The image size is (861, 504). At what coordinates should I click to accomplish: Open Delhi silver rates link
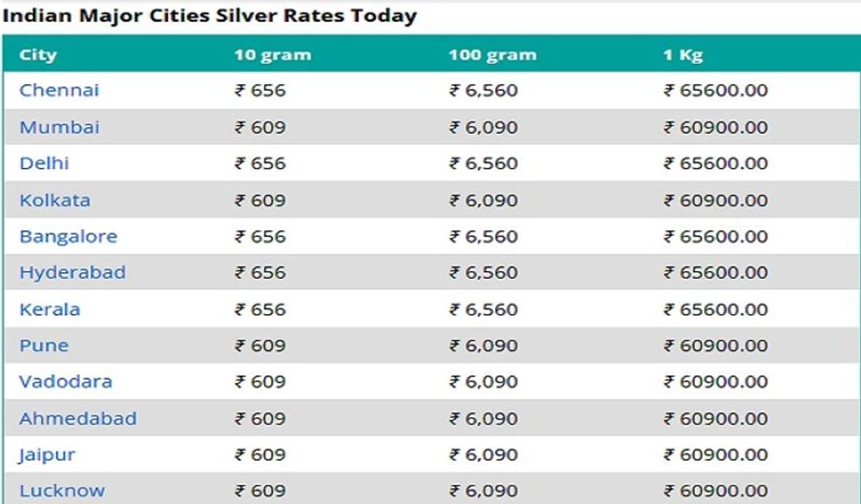[x=44, y=163]
